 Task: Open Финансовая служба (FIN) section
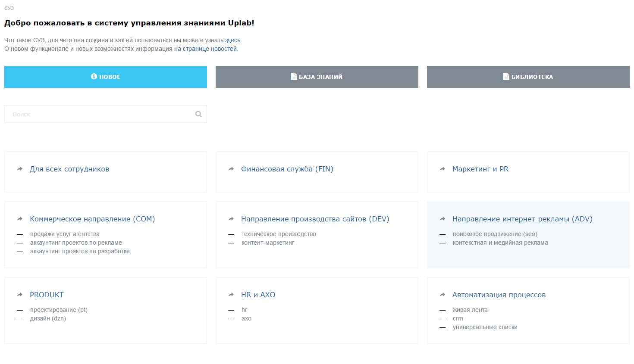click(287, 169)
